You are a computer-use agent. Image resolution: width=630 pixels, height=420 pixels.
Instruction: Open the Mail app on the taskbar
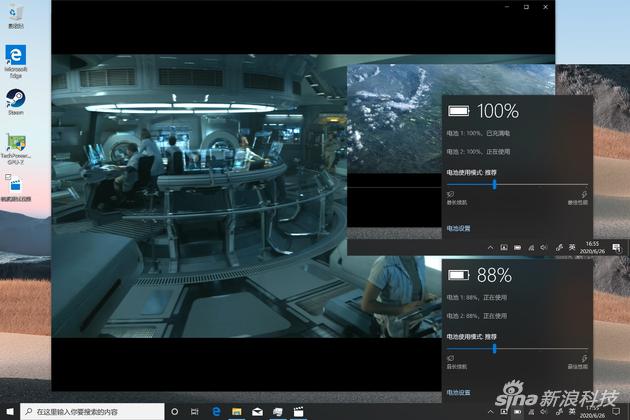[257, 411]
